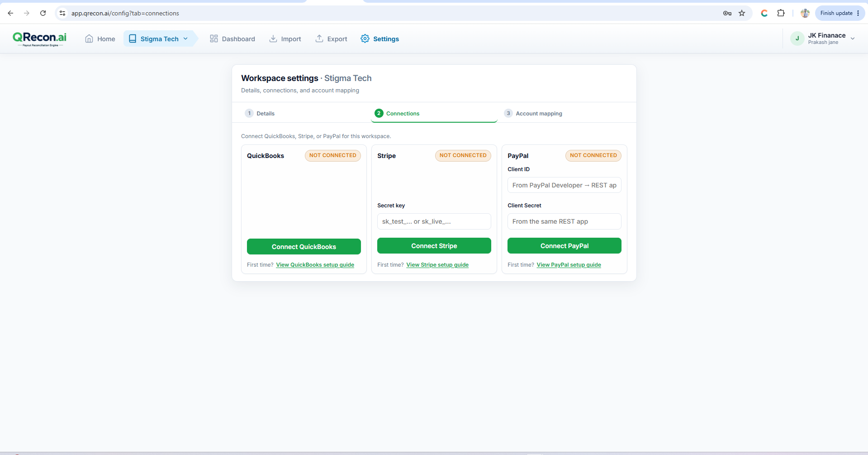This screenshot has height=455, width=868.
Task: Click the JK Finanace account name
Action: (827, 35)
